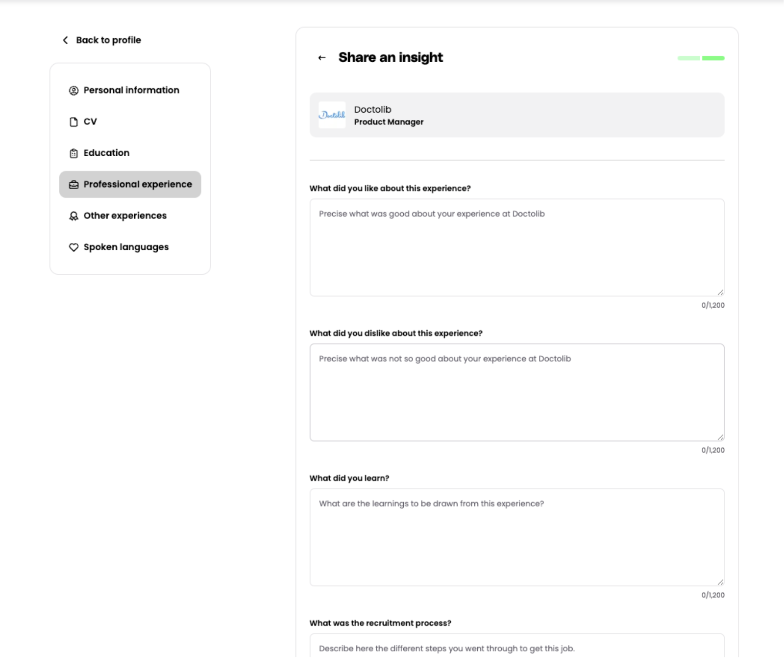Image resolution: width=784 pixels, height=672 pixels.
Task: Click the Spoken languages heart icon
Action: pyautogui.click(x=73, y=247)
